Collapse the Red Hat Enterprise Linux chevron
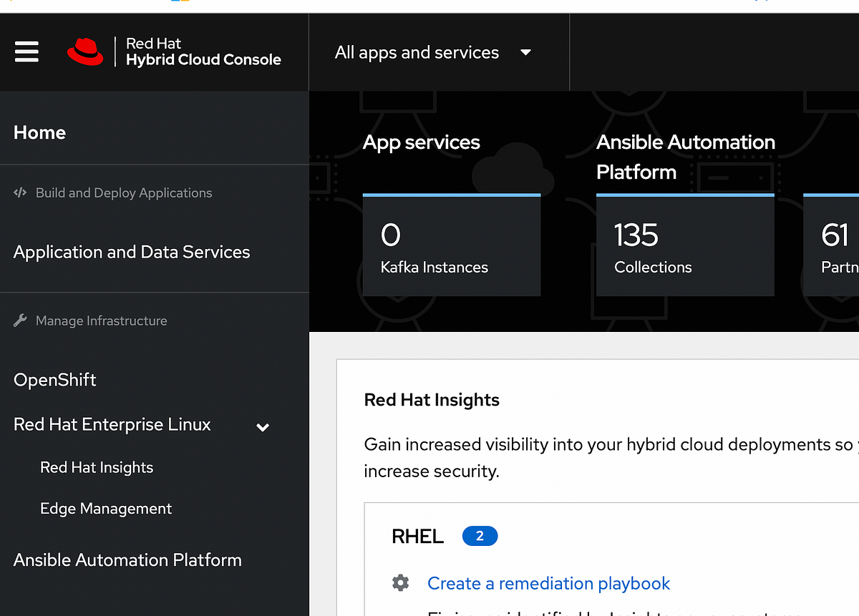 pos(263,427)
